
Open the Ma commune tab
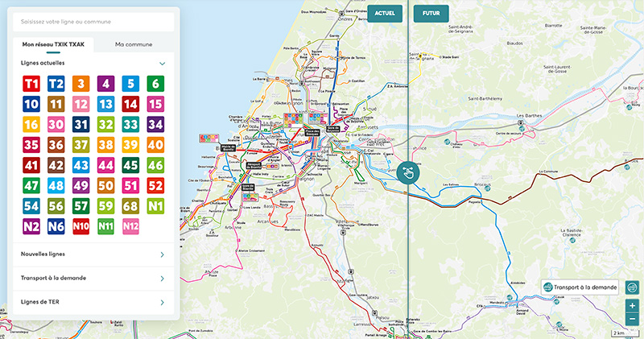coord(134,44)
